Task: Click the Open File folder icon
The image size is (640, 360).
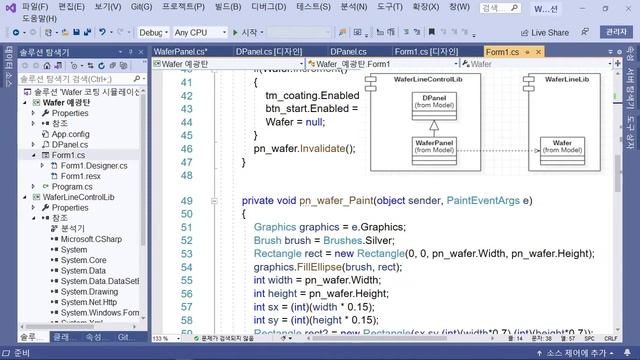Action: point(65,32)
